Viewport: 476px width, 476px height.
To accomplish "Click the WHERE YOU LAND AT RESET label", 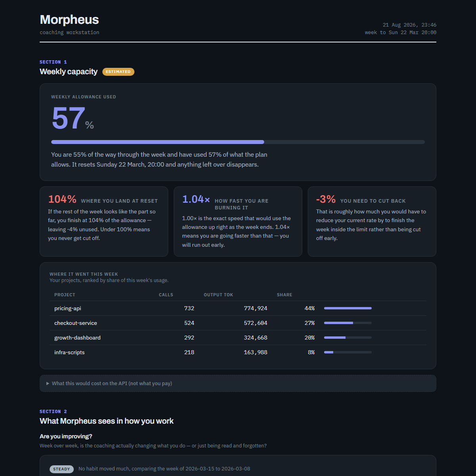I will pos(119,201).
